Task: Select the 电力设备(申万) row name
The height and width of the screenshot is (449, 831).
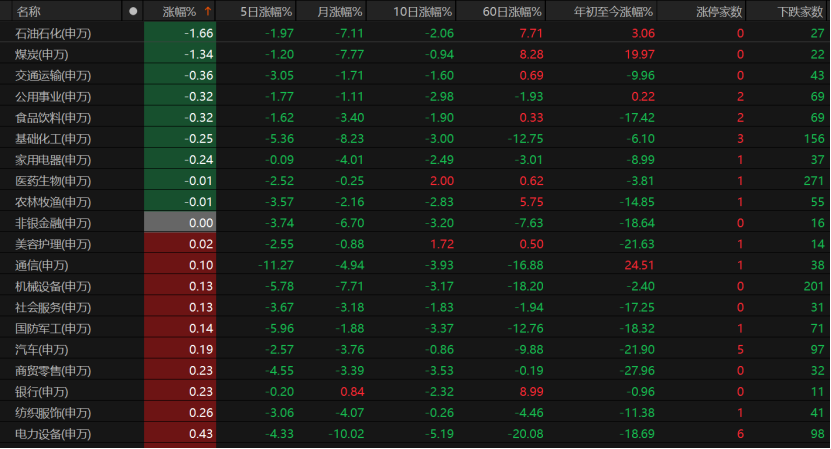Action: (x=53, y=434)
